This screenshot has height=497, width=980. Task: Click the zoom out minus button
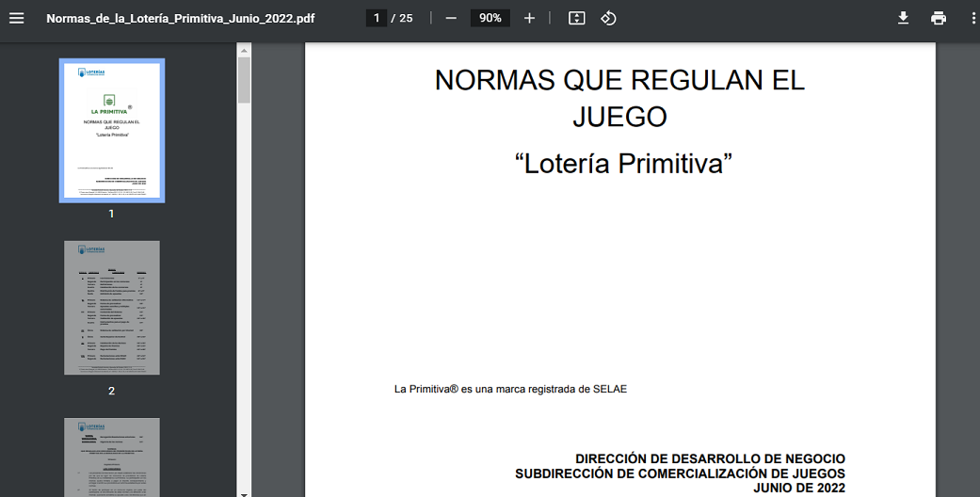point(451,18)
